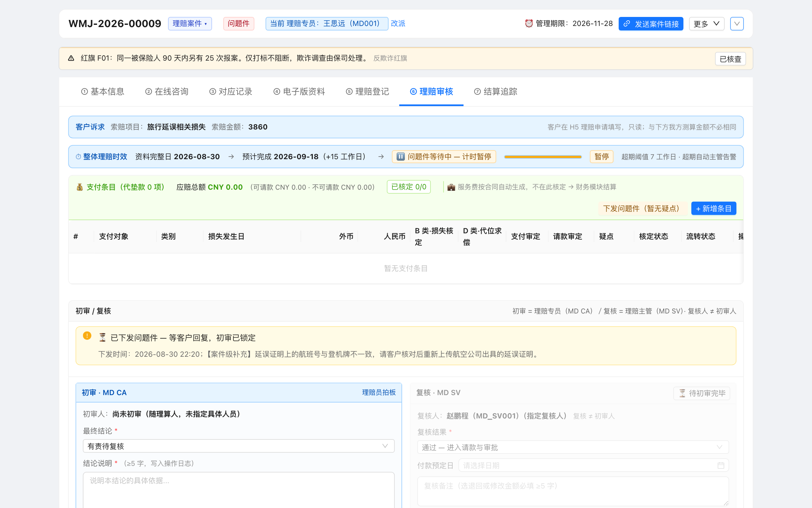Click the 已核定 0/0 badge

click(x=409, y=187)
